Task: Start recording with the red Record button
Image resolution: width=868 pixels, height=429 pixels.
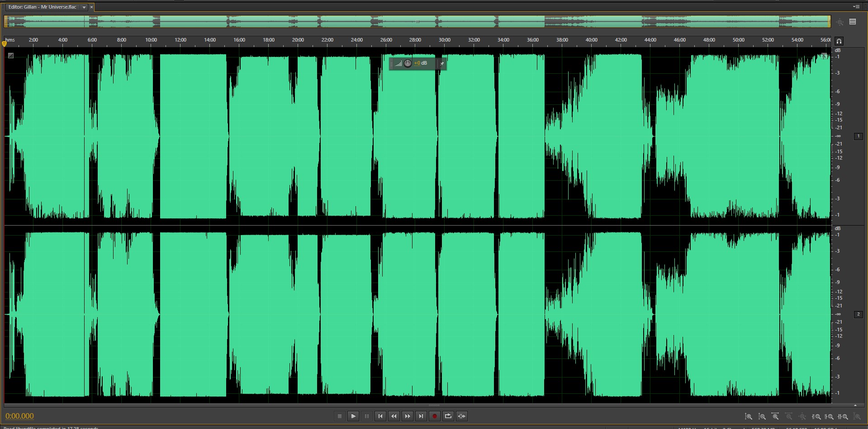Action: click(x=434, y=416)
